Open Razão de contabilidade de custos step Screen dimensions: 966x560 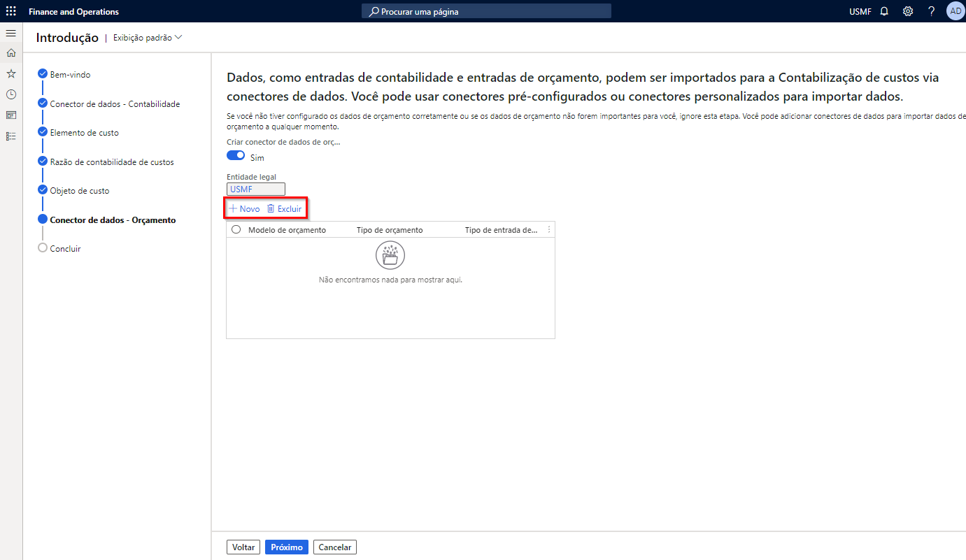tap(112, 161)
